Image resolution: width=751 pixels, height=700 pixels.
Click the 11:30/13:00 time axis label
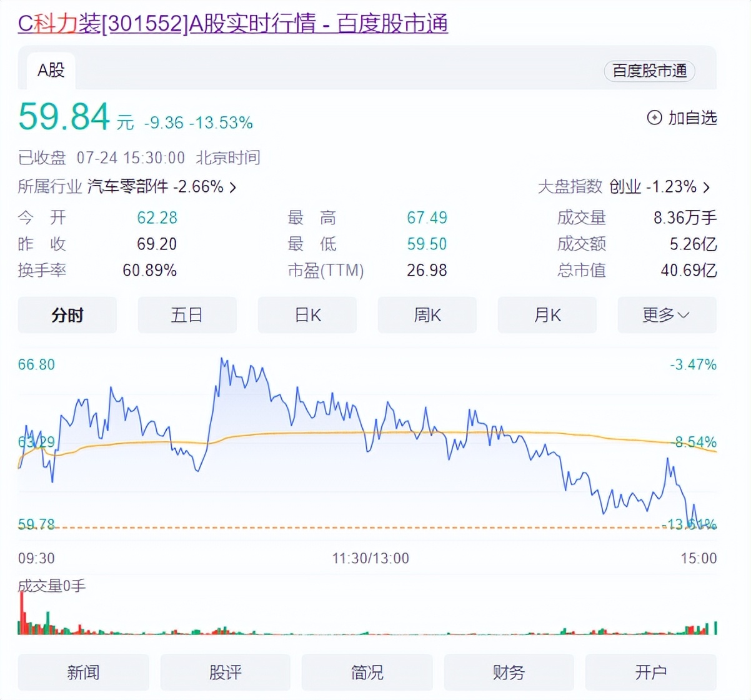371,558
